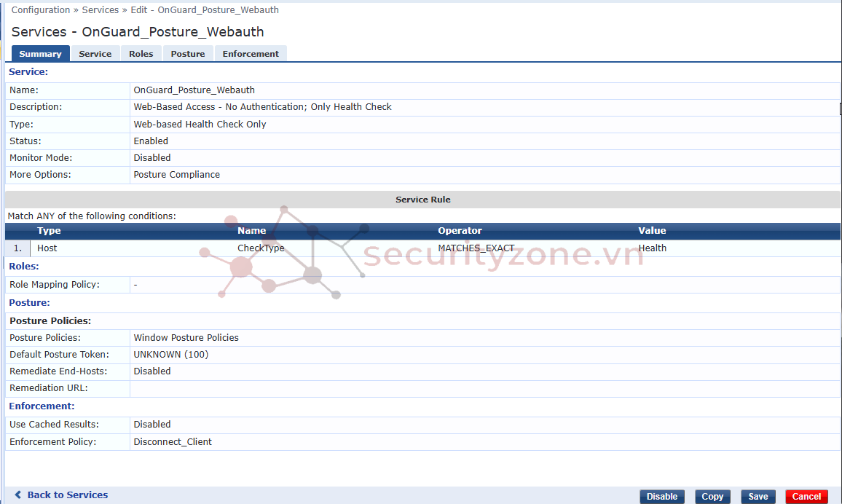The image size is (842, 504).
Task: Click Back to Services
Action: (x=66, y=495)
